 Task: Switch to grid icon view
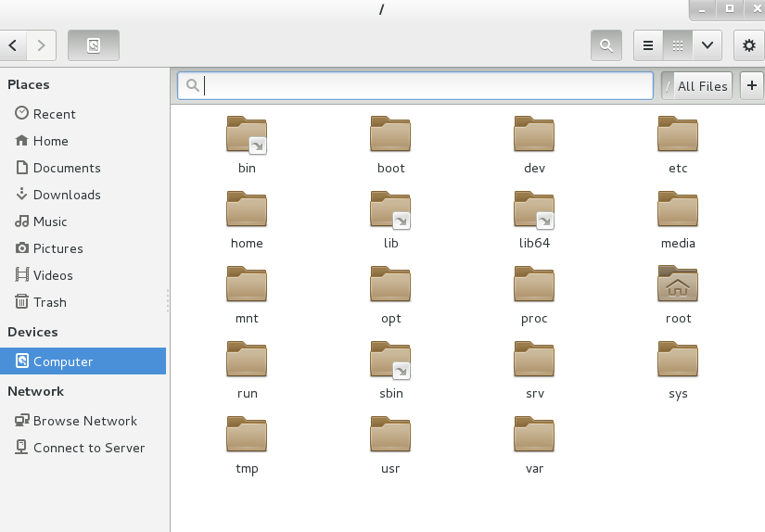click(678, 44)
